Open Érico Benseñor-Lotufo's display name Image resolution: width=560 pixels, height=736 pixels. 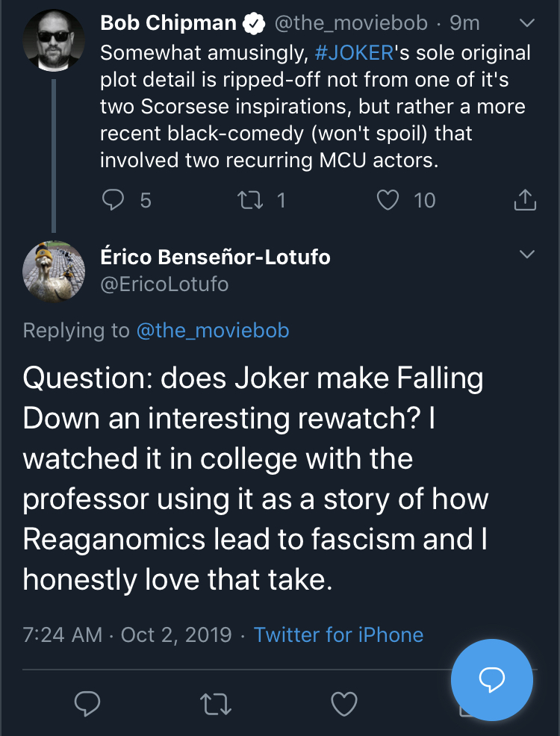216,258
